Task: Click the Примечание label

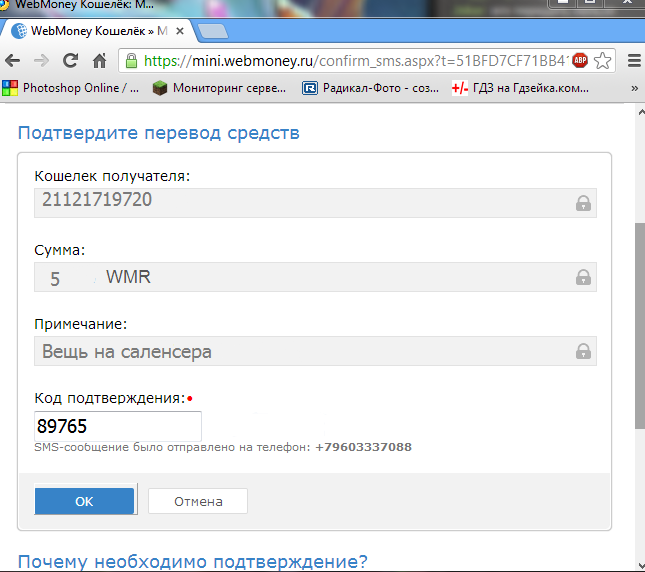Action: pos(81,324)
